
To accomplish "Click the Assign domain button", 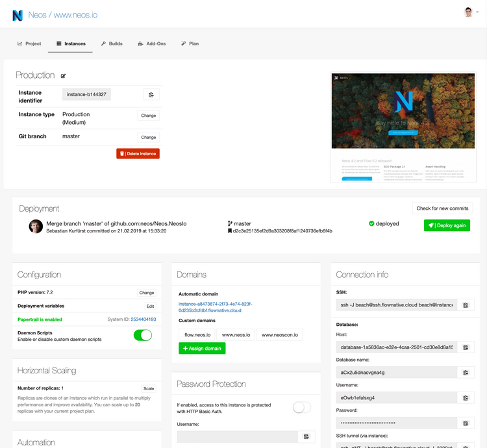I will click(x=202, y=349).
